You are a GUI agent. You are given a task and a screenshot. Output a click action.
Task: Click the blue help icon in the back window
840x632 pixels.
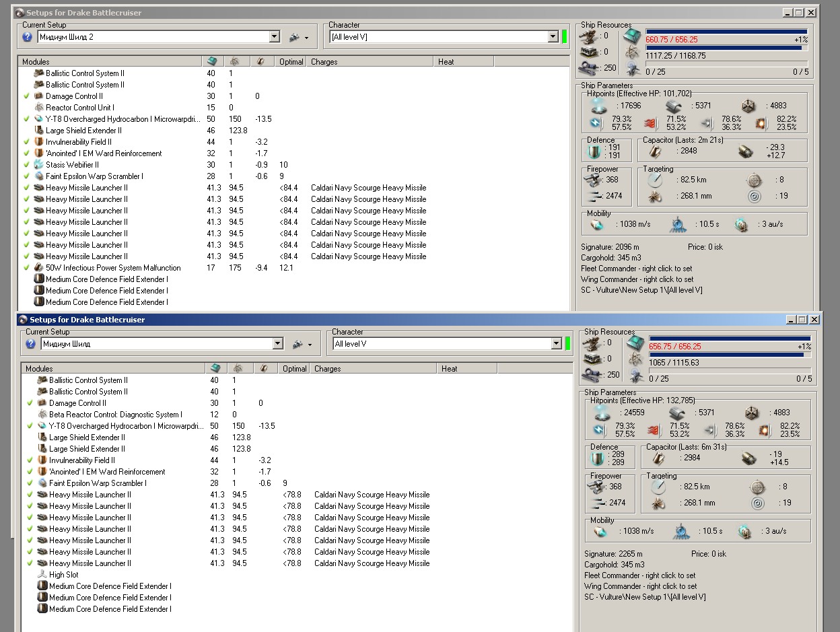pyautogui.click(x=28, y=37)
